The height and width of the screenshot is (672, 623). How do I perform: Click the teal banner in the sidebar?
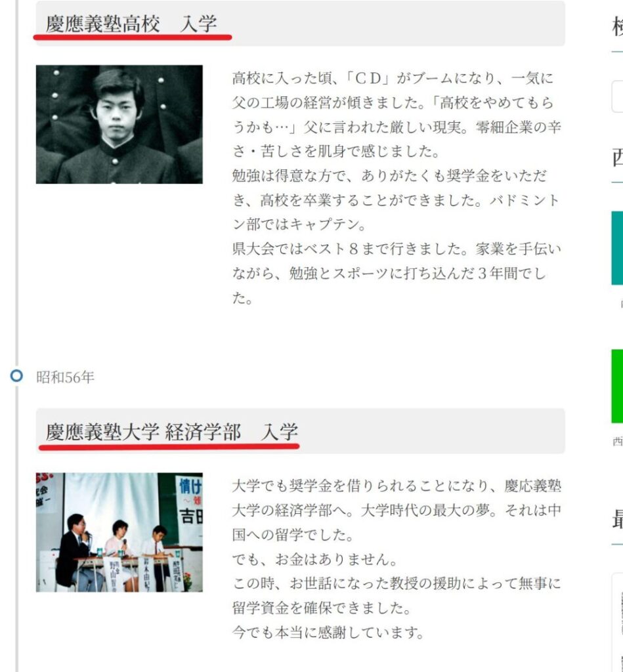point(617,247)
